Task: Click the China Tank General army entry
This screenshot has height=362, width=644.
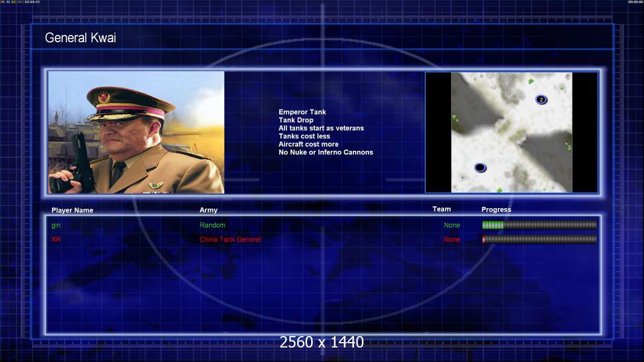Action: coord(230,240)
